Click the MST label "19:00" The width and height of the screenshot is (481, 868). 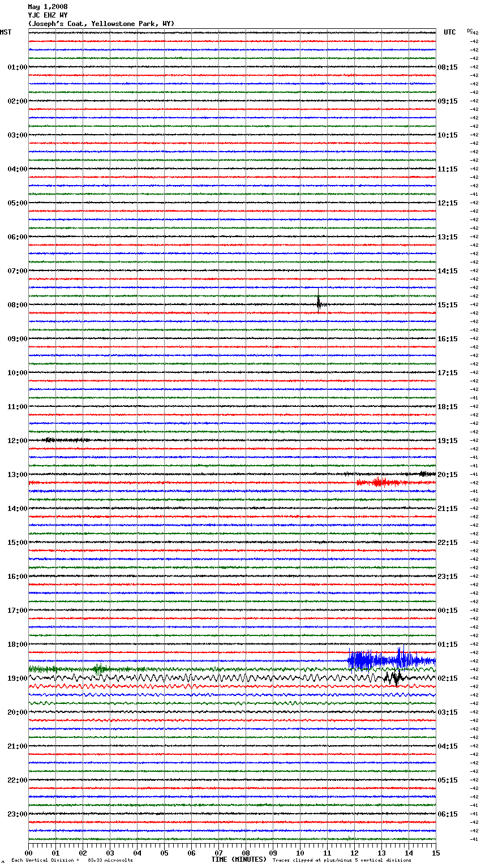tap(18, 678)
